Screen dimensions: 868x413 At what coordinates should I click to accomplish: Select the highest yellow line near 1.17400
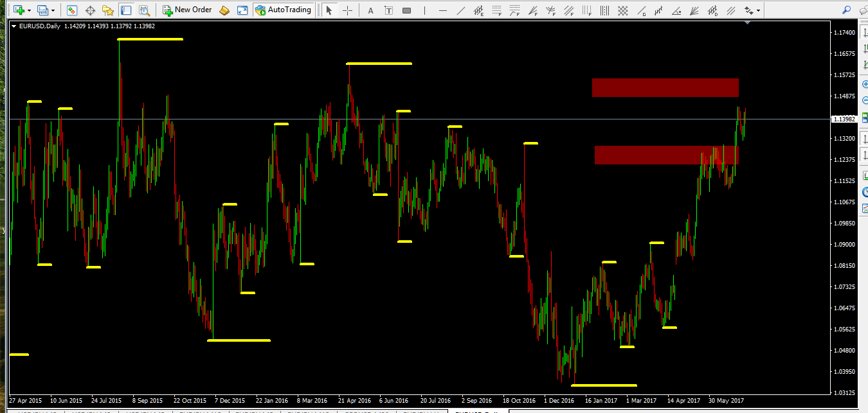pos(150,39)
